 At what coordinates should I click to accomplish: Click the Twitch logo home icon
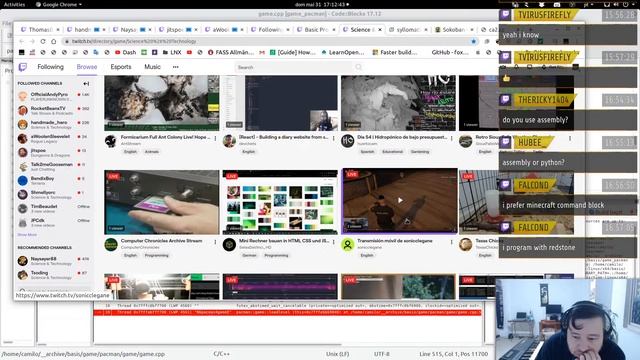click(x=22, y=67)
